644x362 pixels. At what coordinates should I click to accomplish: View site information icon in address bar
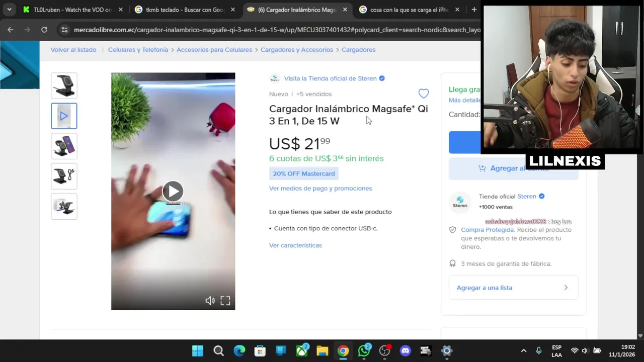click(64, 30)
